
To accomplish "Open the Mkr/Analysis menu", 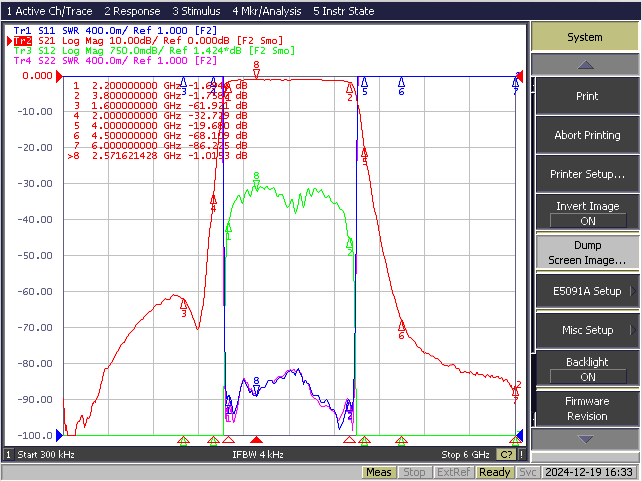I will point(267,11).
